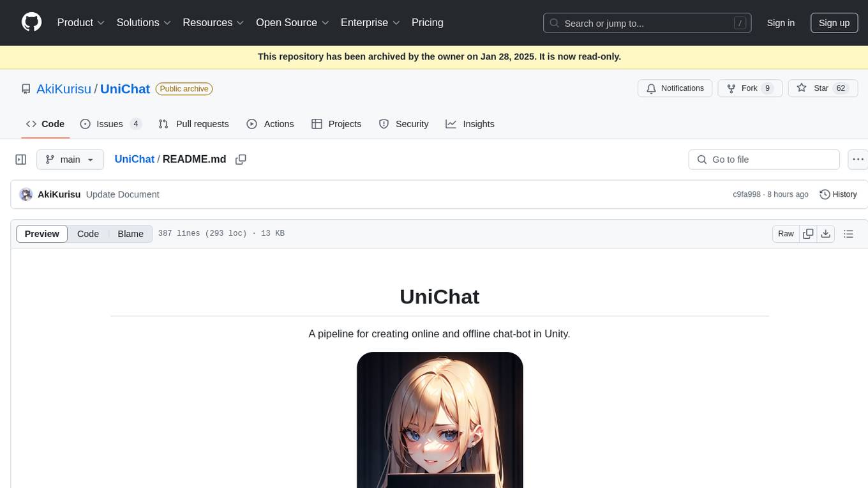Copy the README.md file path
The width and height of the screenshot is (868, 488).
pos(241,160)
